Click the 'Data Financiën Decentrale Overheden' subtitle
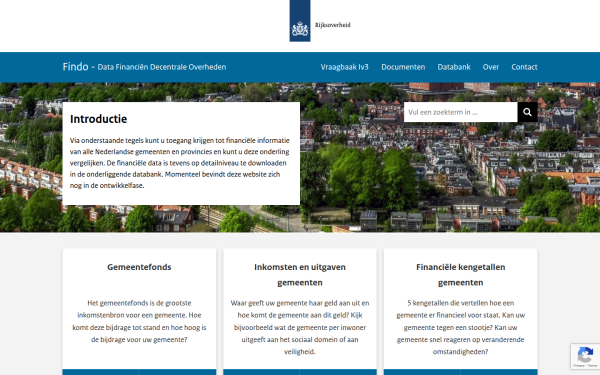Viewport: 600px width, 375px height. pyautogui.click(x=161, y=67)
